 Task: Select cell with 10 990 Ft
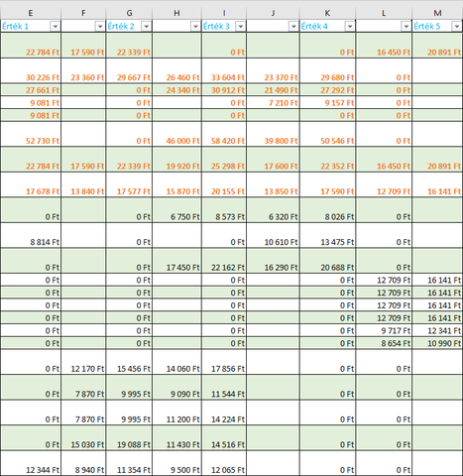coord(437,343)
